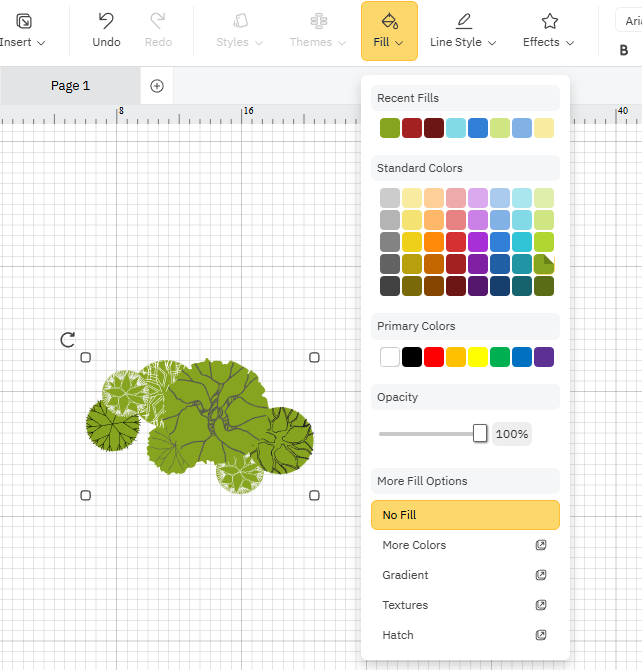Open the Line Style dropdown

pos(462,42)
